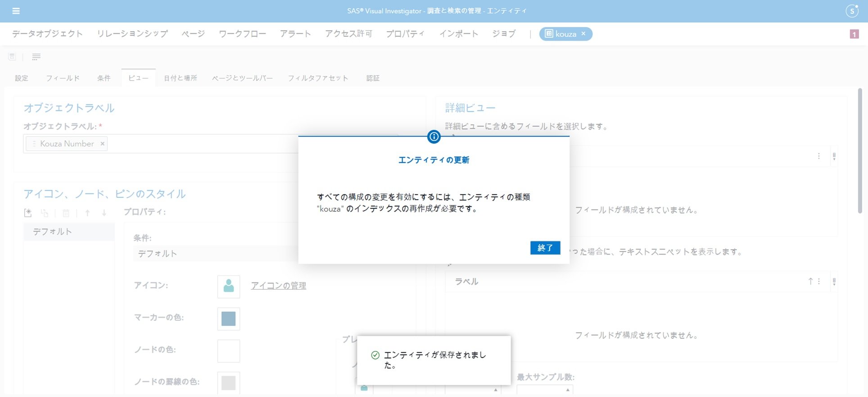868x397 pixels.
Task: Open the リレーションシップ menu
Action: (x=132, y=34)
